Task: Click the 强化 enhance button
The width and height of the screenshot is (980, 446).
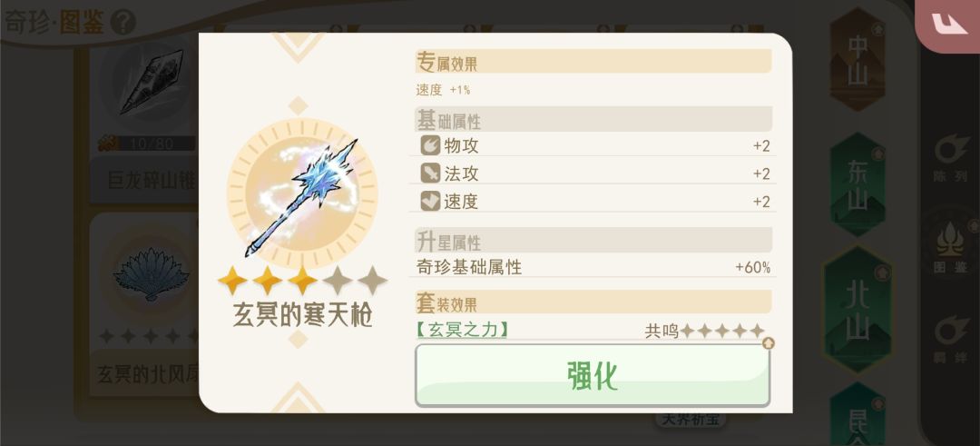Action: (592, 374)
